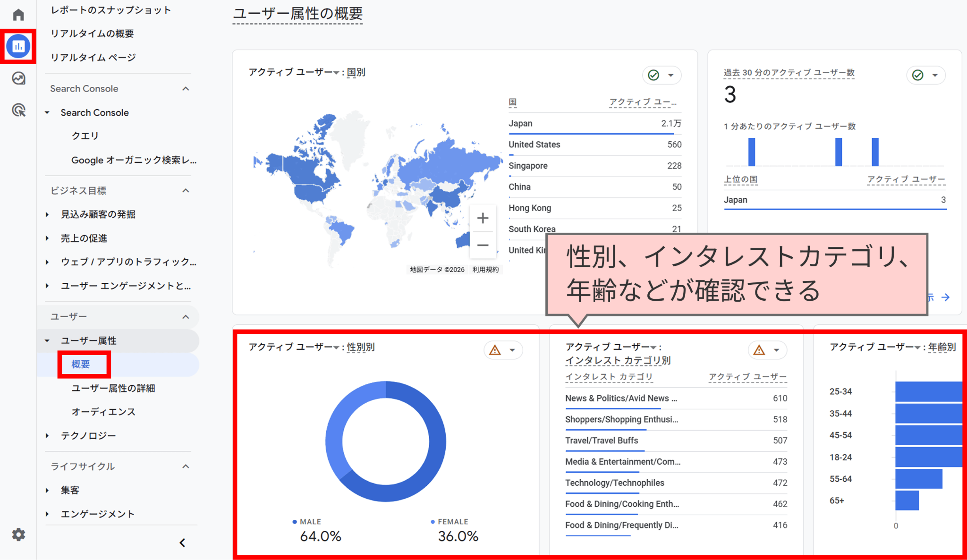
Task: Open Google オーガニック検索 report
Action: tap(134, 160)
